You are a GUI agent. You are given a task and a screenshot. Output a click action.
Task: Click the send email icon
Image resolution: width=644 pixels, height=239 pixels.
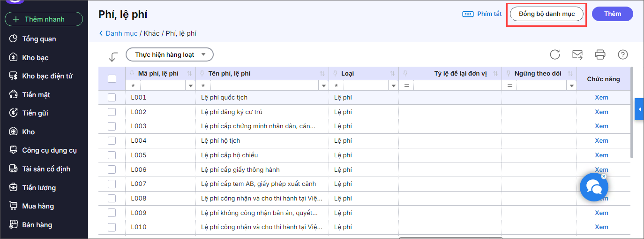point(577,54)
